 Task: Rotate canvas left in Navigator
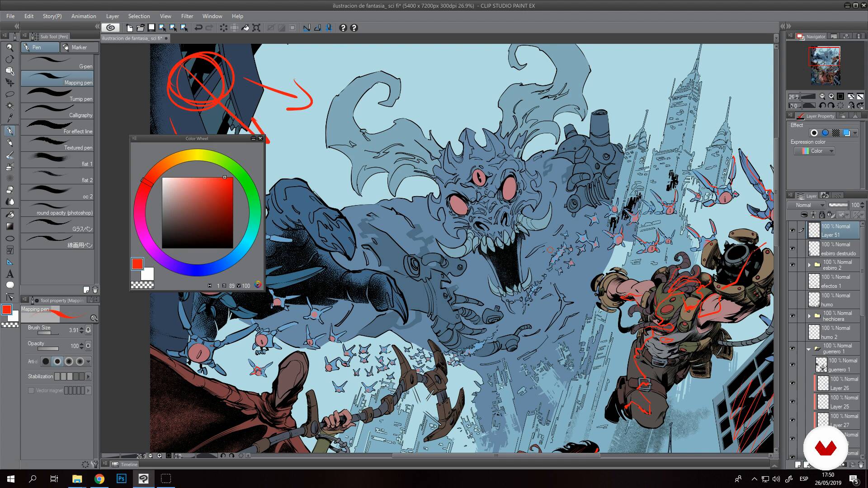pos(822,105)
